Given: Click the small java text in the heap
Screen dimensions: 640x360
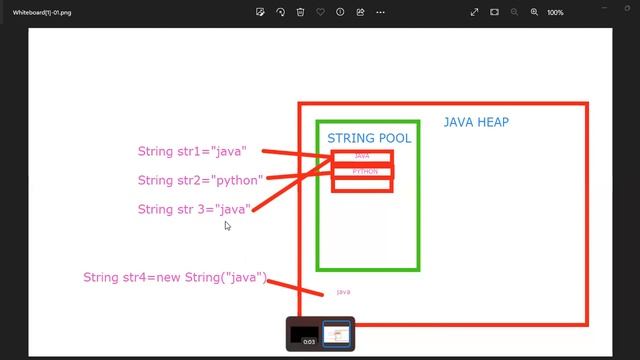Looking at the screenshot, I should click(x=343, y=292).
